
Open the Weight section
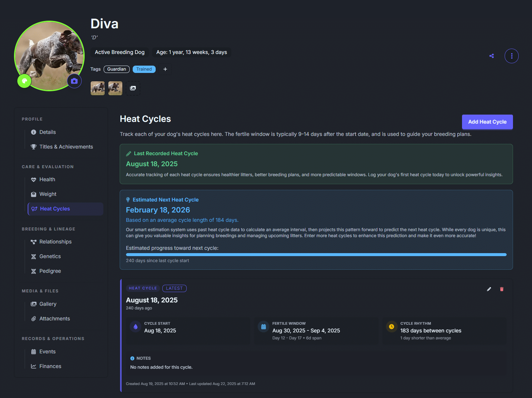(x=48, y=194)
